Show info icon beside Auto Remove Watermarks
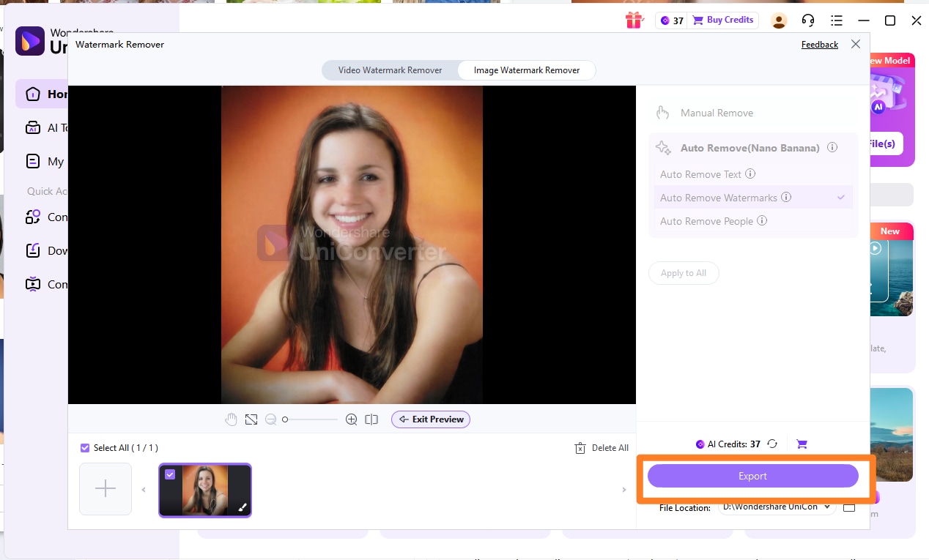 coord(786,198)
